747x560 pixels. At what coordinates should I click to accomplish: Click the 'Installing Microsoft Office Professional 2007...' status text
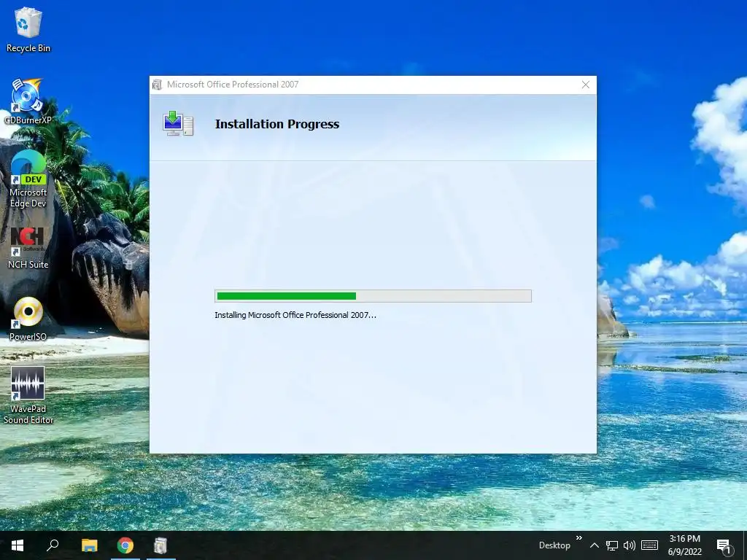[x=295, y=315]
